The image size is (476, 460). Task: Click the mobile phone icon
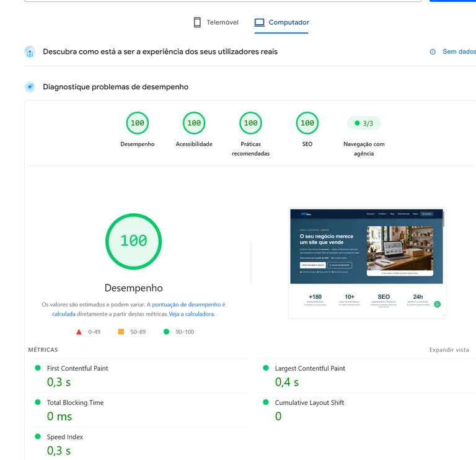tap(197, 22)
